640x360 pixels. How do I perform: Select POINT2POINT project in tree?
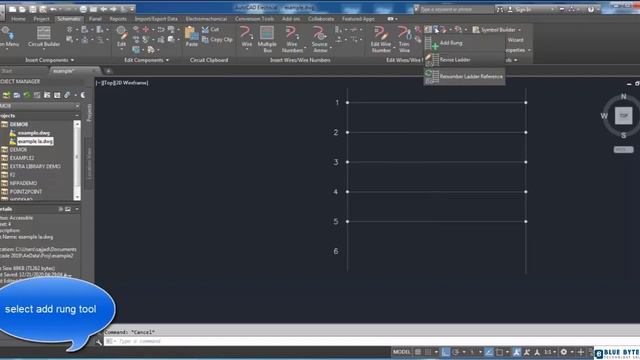pyautogui.click(x=26, y=191)
